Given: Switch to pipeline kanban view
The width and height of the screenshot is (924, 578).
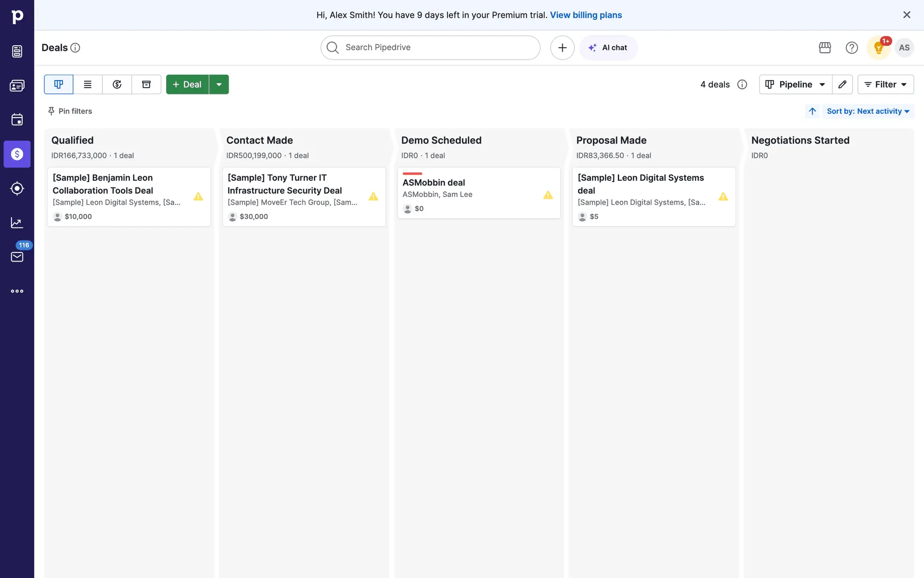Looking at the screenshot, I should [59, 84].
